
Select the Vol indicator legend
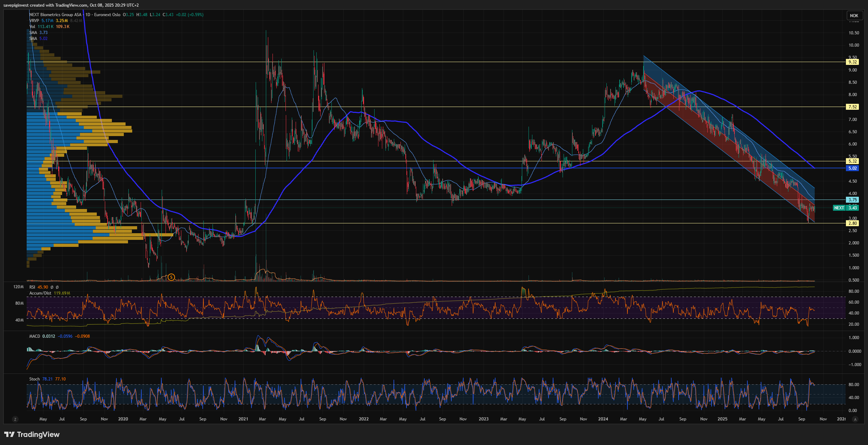coord(32,27)
